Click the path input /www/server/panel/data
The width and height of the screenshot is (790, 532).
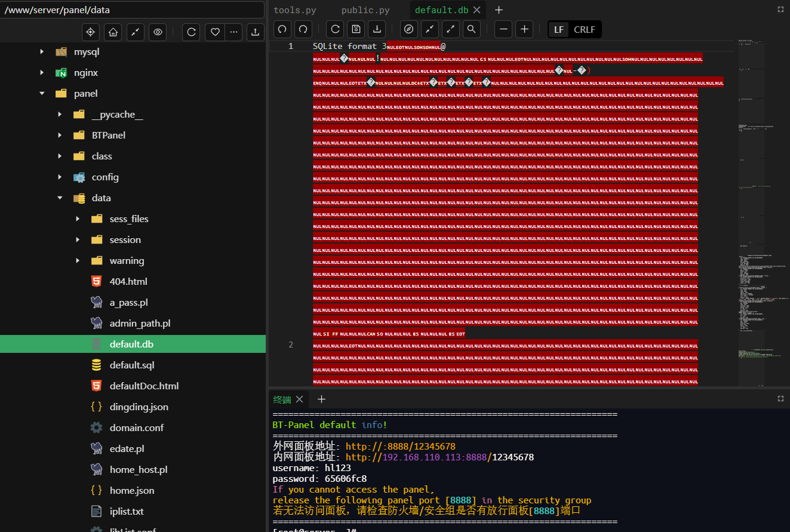pos(132,10)
